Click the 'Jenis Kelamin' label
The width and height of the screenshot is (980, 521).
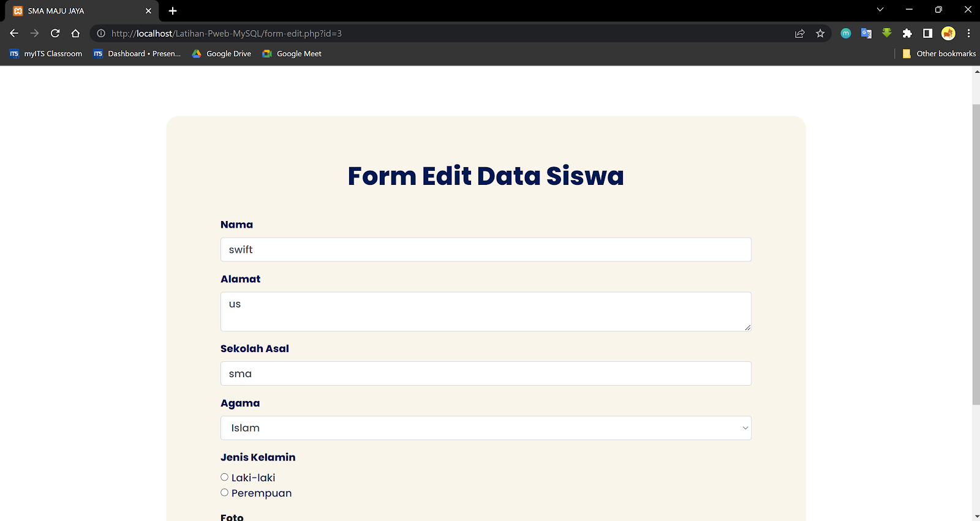tap(258, 457)
